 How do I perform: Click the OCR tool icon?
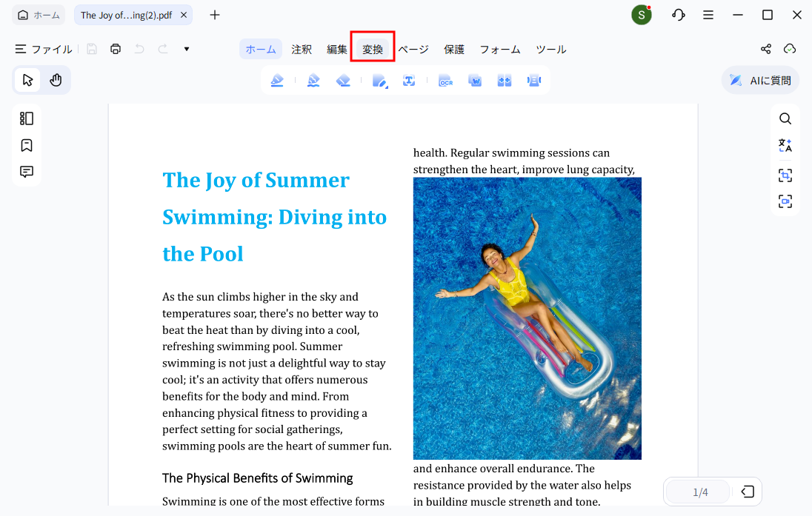(445, 81)
